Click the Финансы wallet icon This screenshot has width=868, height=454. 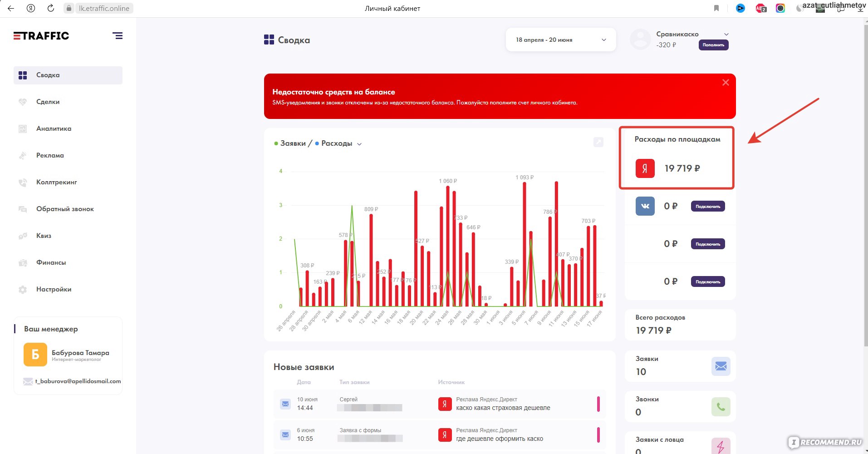[23, 263]
